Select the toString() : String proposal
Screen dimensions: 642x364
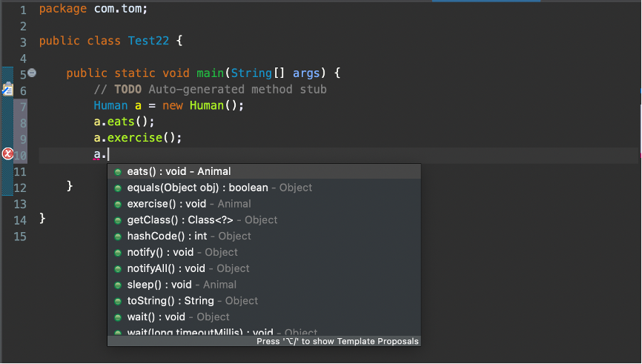[x=264, y=301]
